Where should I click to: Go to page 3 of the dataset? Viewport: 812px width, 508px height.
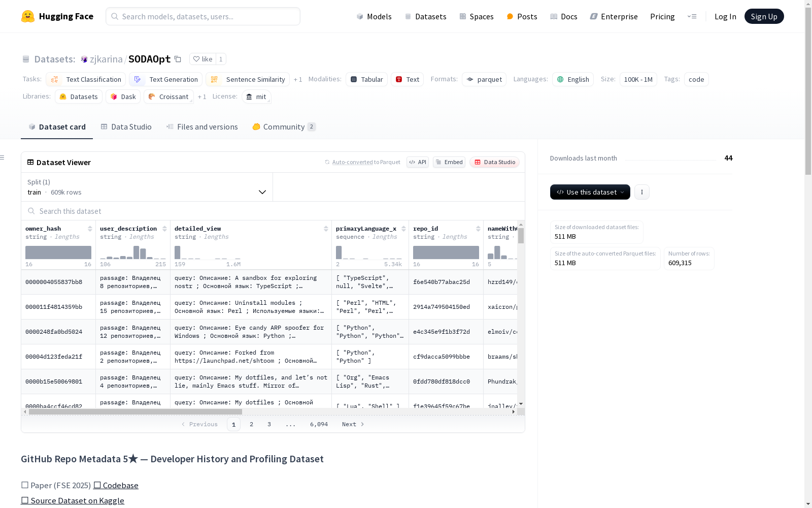(x=269, y=424)
